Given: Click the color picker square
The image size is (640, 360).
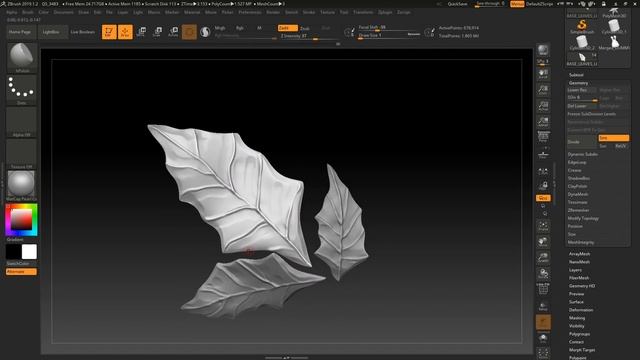Looking at the screenshot, I should coord(21,220).
